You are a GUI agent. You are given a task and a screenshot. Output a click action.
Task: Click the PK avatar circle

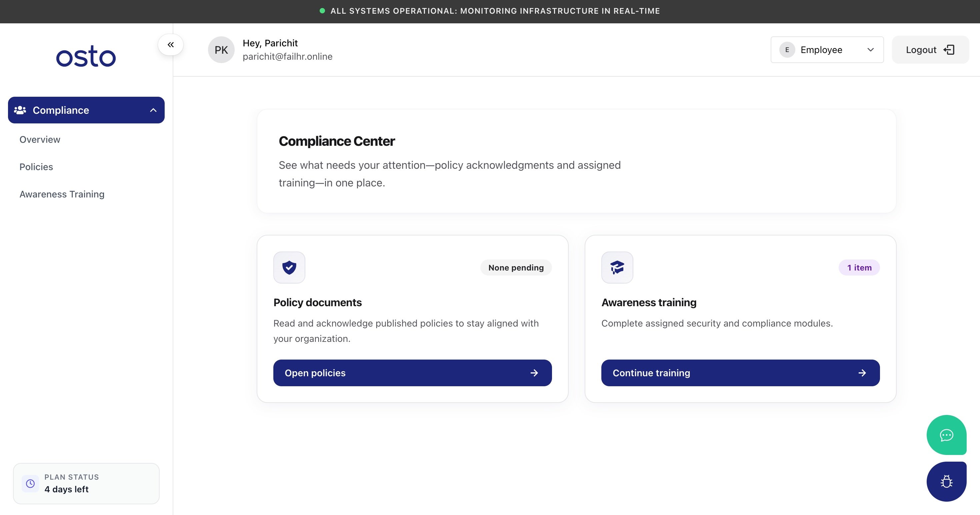pos(221,50)
